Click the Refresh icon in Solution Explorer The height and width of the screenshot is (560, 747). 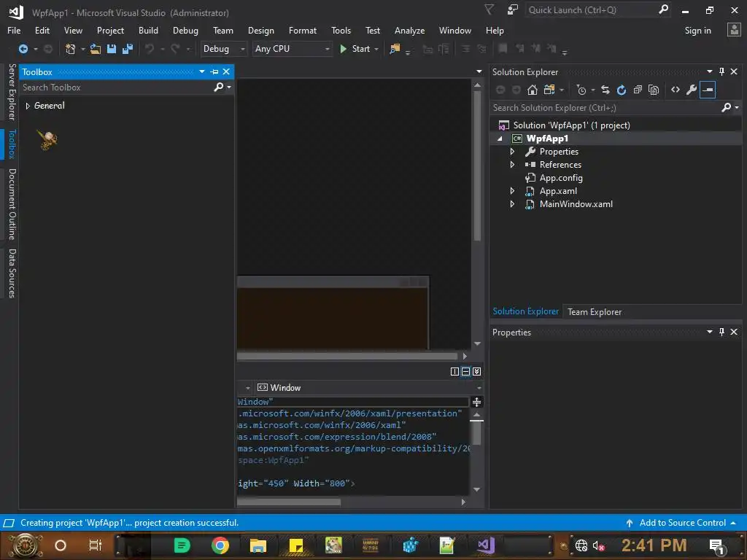click(x=622, y=90)
